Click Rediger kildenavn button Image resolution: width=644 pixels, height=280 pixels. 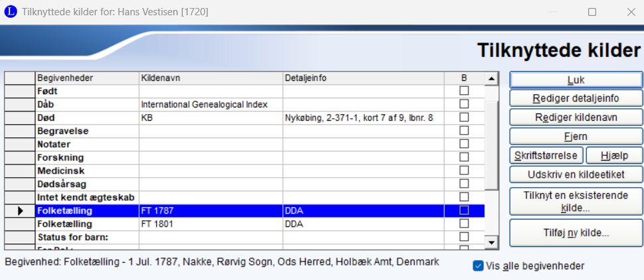click(x=576, y=117)
